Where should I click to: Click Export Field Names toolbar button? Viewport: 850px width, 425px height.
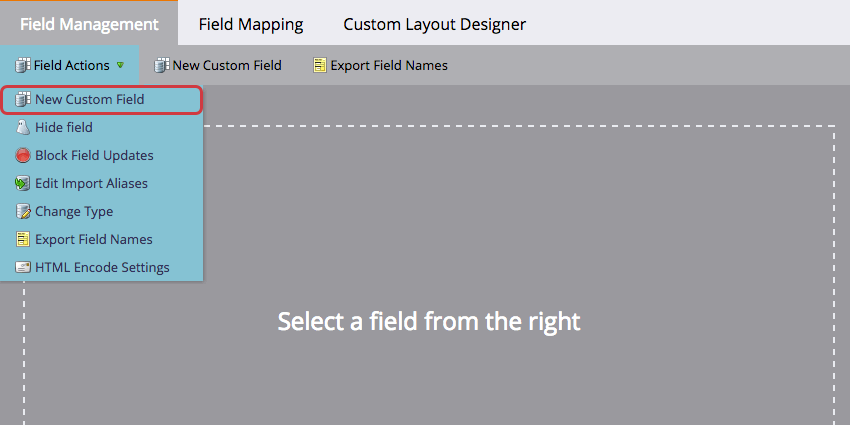(x=381, y=66)
